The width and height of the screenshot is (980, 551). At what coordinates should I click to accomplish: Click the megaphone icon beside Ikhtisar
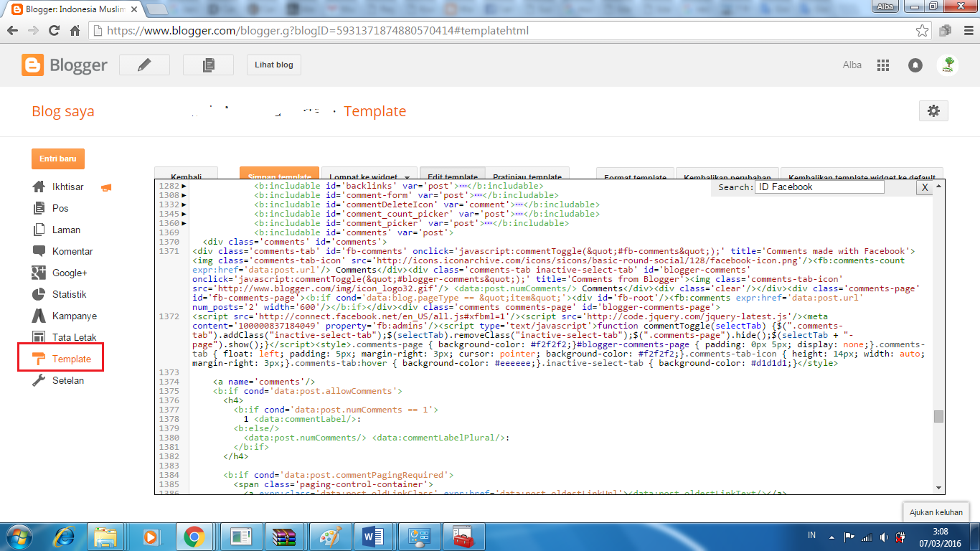pyautogui.click(x=106, y=187)
